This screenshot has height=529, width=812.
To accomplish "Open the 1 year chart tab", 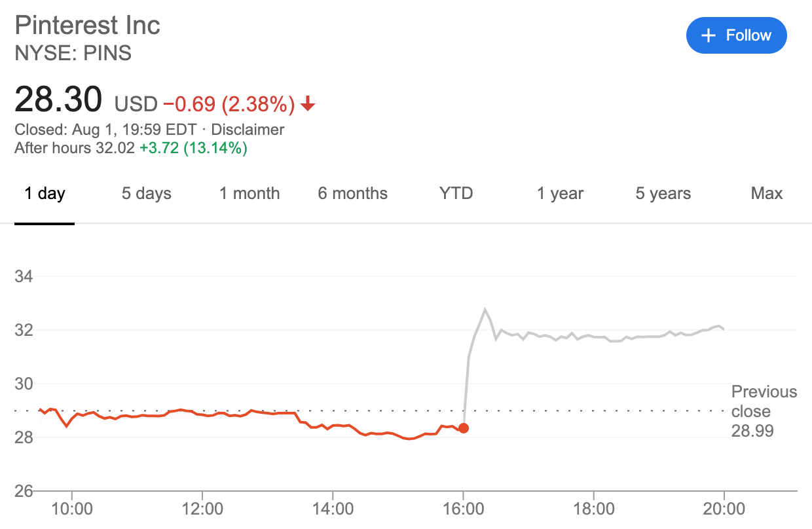I will 560,194.
